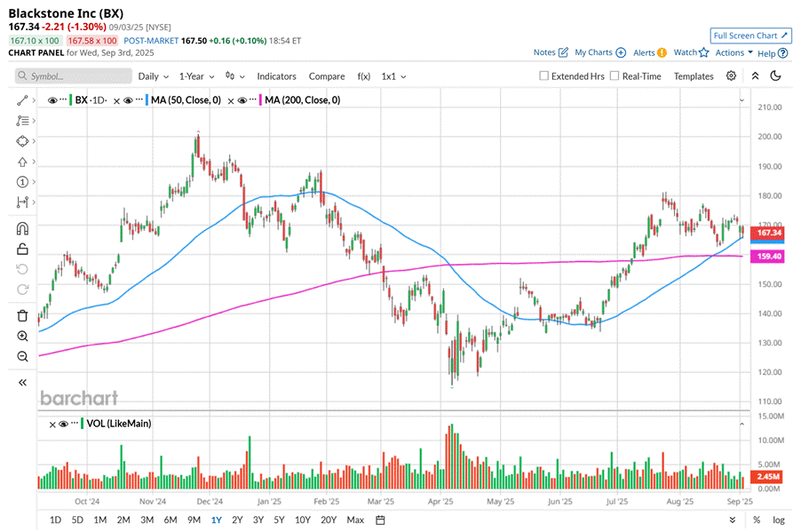The image size is (801, 532).
Task: Open the 1-Year period dropdown
Action: click(x=196, y=76)
